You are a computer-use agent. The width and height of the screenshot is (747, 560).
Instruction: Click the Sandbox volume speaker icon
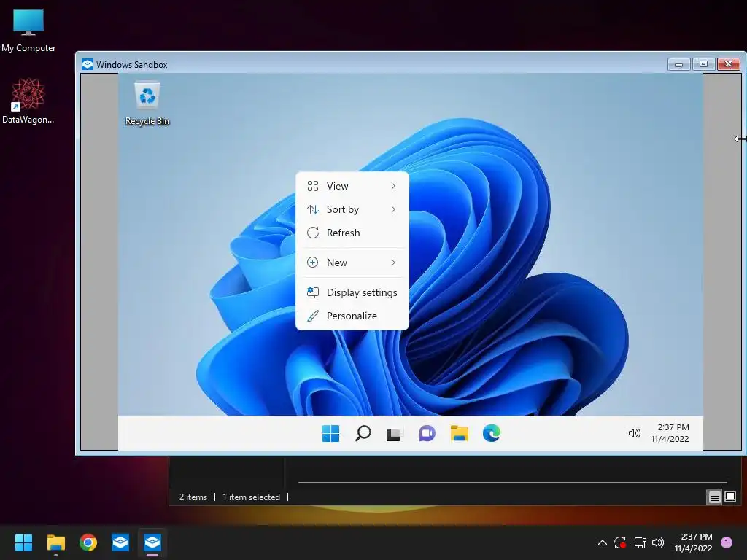pyautogui.click(x=634, y=433)
